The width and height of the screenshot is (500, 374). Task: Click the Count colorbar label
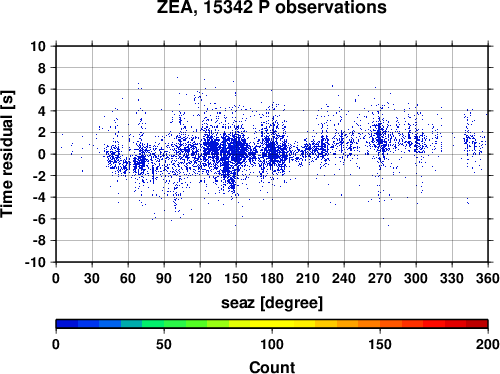[272, 367]
